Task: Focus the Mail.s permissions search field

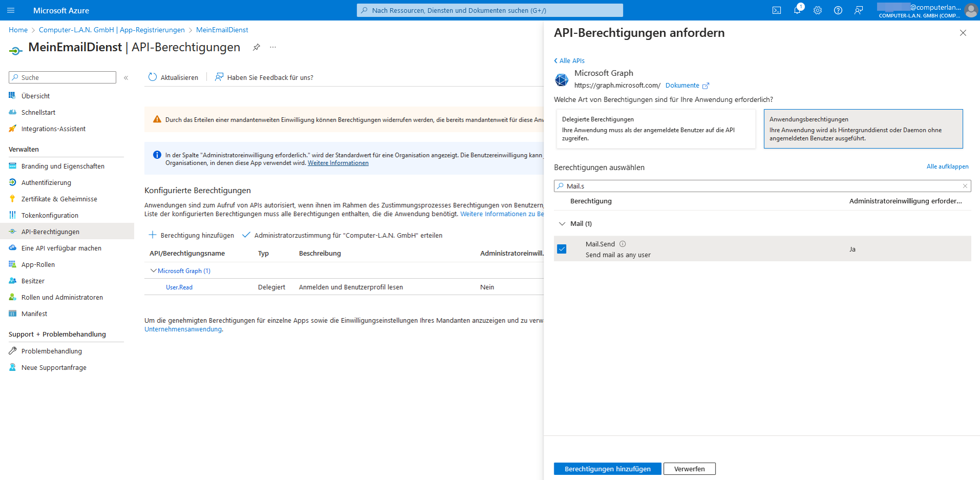Action: (x=762, y=186)
